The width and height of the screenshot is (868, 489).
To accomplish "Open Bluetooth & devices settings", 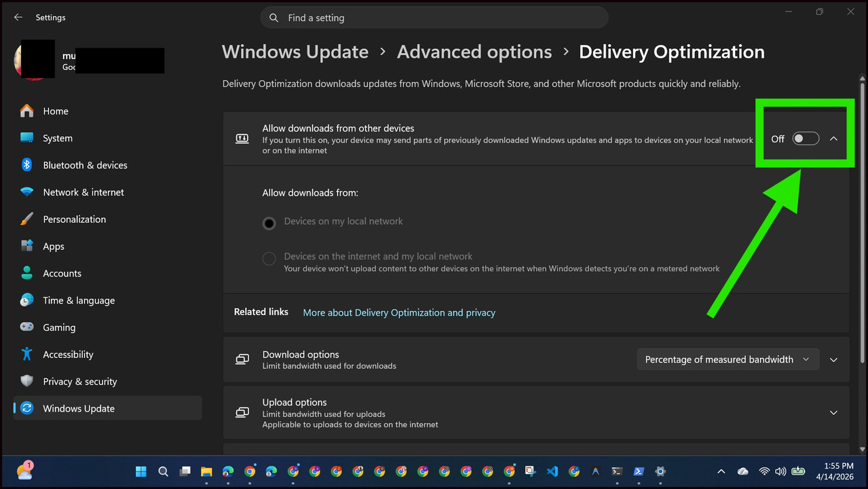I will [108, 165].
